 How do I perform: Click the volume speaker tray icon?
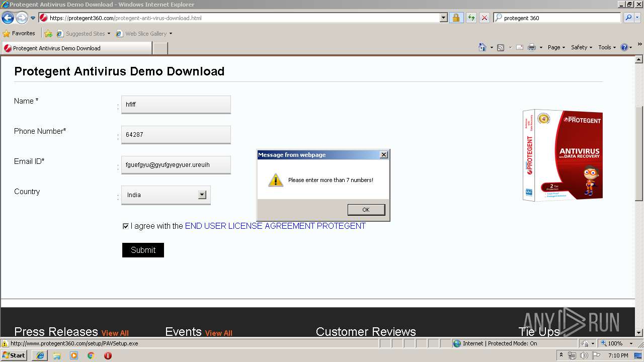pos(584,355)
